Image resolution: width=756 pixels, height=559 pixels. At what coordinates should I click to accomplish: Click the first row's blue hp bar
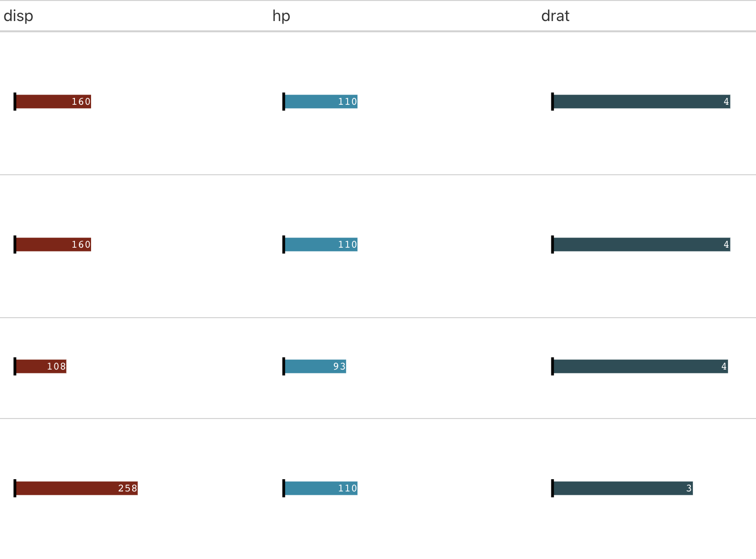pos(321,102)
